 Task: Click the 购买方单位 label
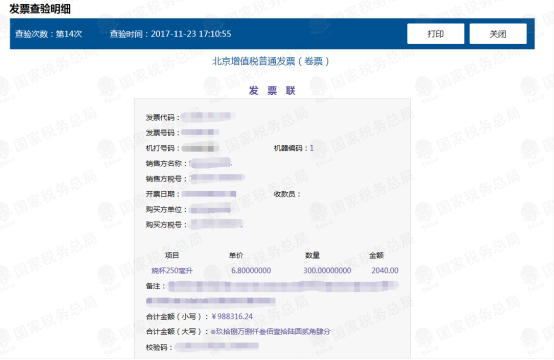[166, 209]
